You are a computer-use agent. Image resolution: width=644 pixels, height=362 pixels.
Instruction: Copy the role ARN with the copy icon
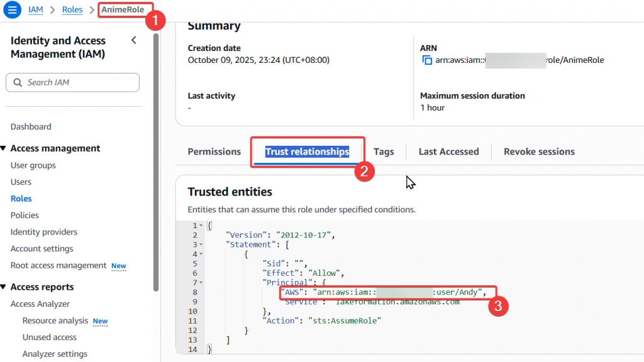point(427,60)
